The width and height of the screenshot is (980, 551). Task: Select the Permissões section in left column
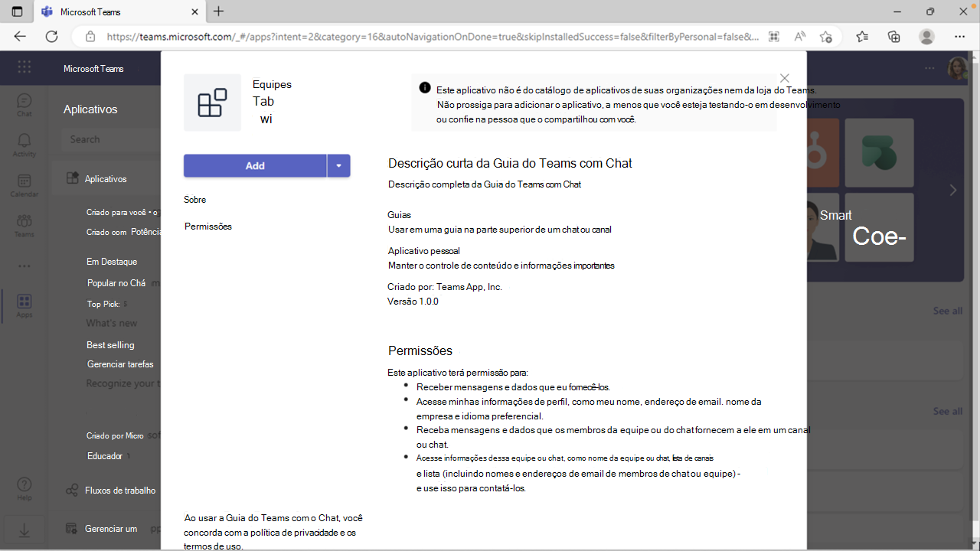(x=208, y=227)
